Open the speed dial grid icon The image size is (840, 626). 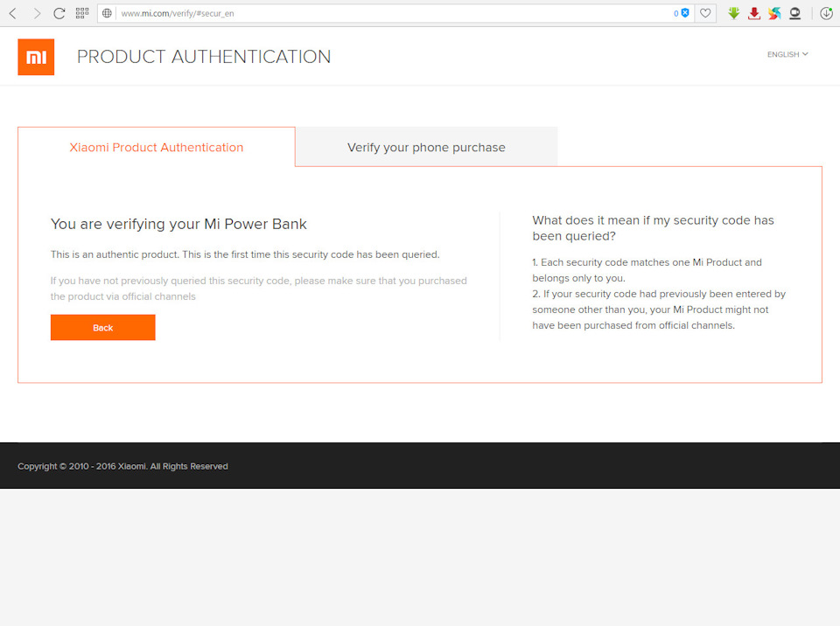(x=82, y=13)
